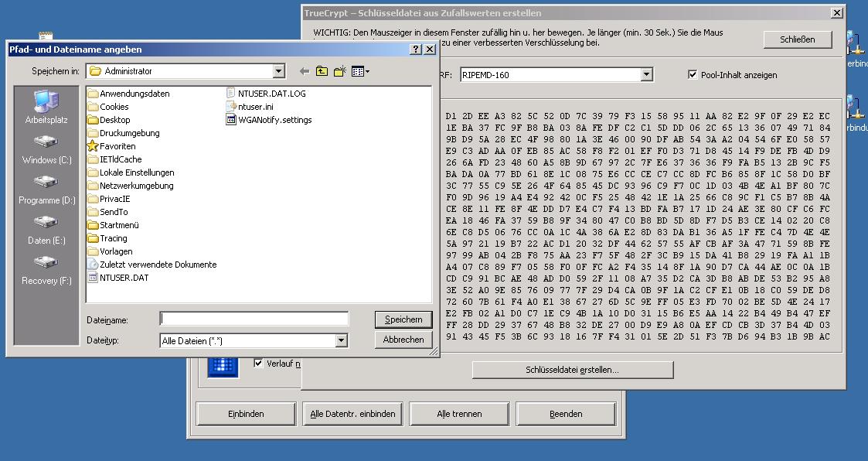
Task: Close the Pfad- und Dateiname dialog
Action: click(x=430, y=50)
